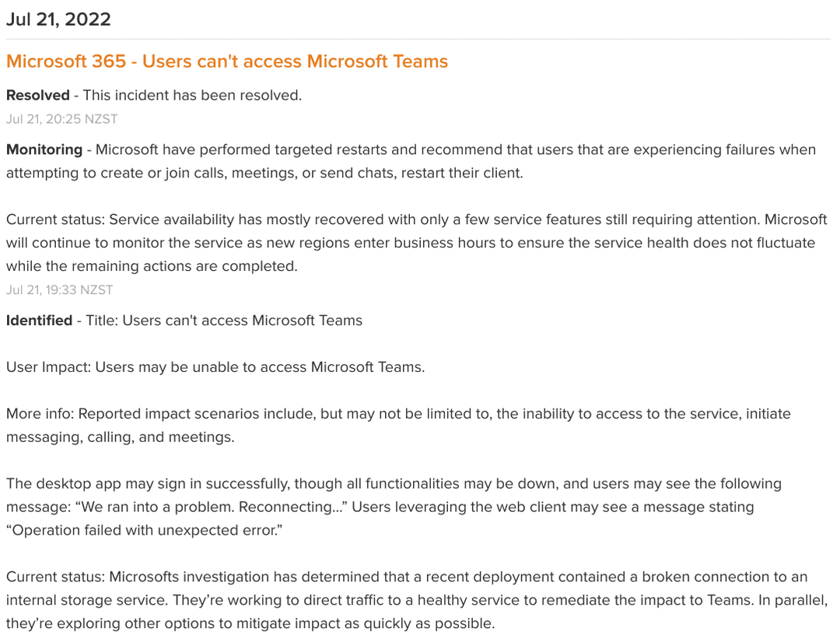Click the Jul 21, 2022 date heading
The height and width of the screenshot is (642, 840).
[58, 19]
